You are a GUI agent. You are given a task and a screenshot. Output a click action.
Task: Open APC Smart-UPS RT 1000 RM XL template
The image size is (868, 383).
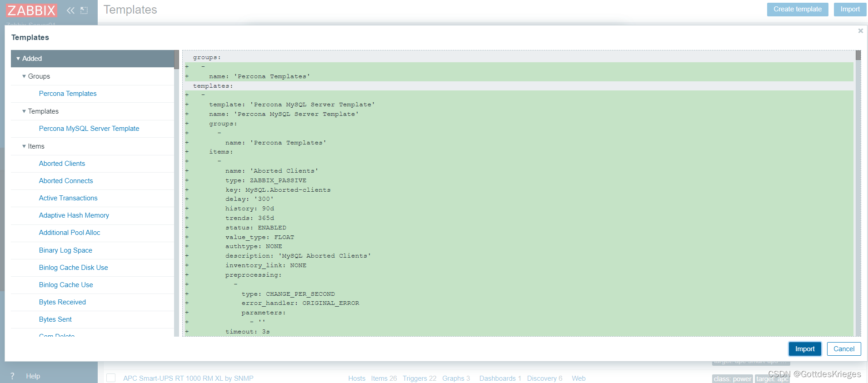[188, 378]
